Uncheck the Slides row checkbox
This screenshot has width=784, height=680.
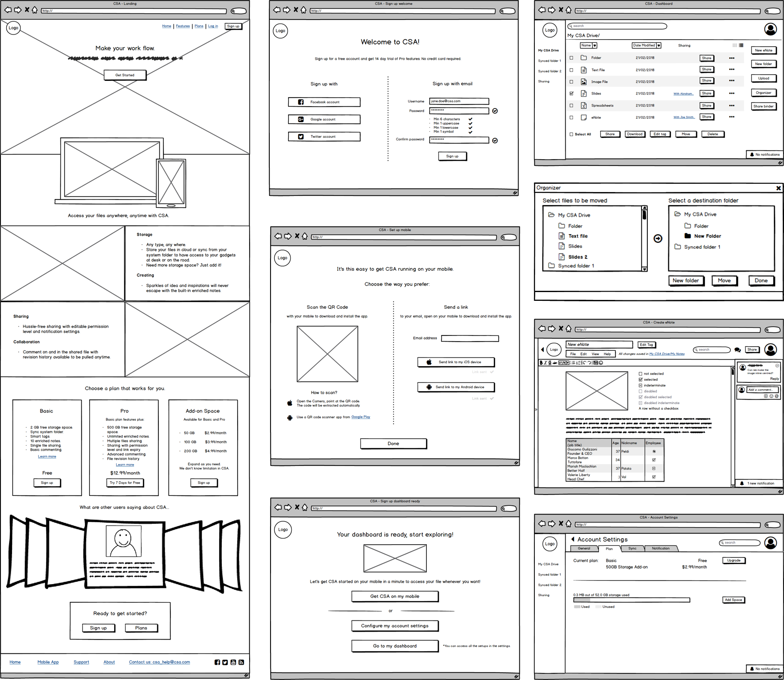click(x=571, y=93)
